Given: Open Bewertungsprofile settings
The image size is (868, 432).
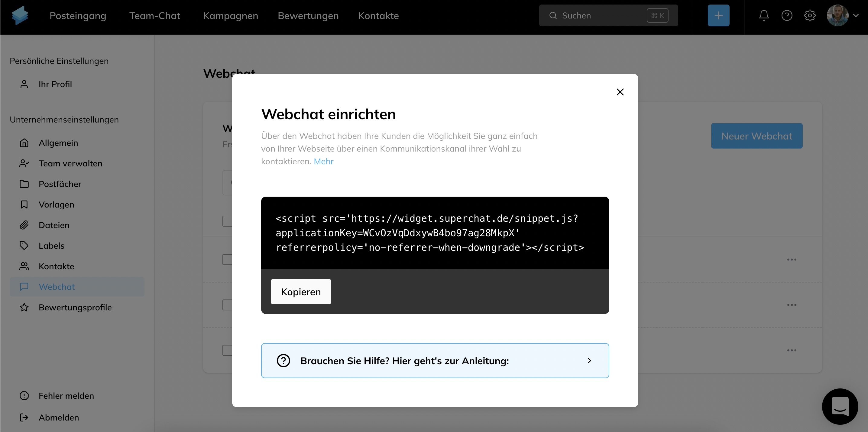Looking at the screenshot, I should click(75, 308).
